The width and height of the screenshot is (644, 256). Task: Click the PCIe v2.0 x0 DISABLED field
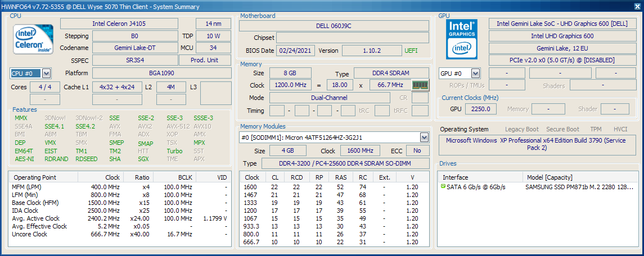pyautogui.click(x=562, y=60)
